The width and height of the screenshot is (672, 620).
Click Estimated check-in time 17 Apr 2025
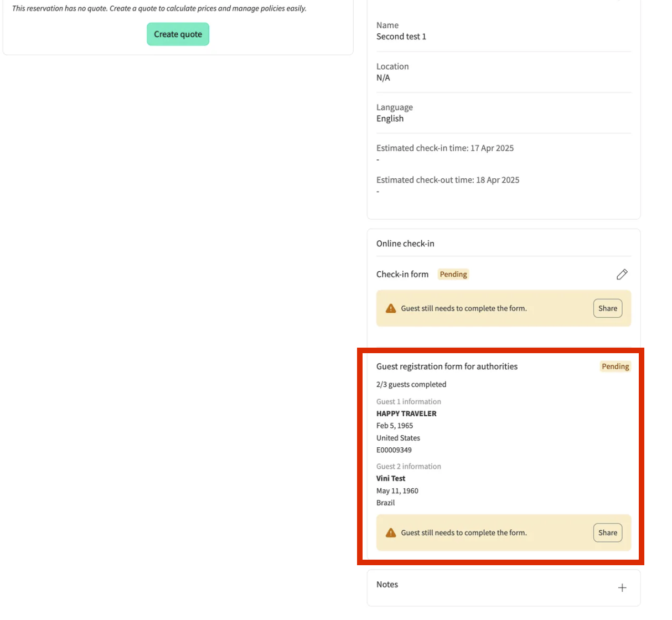[x=444, y=148]
